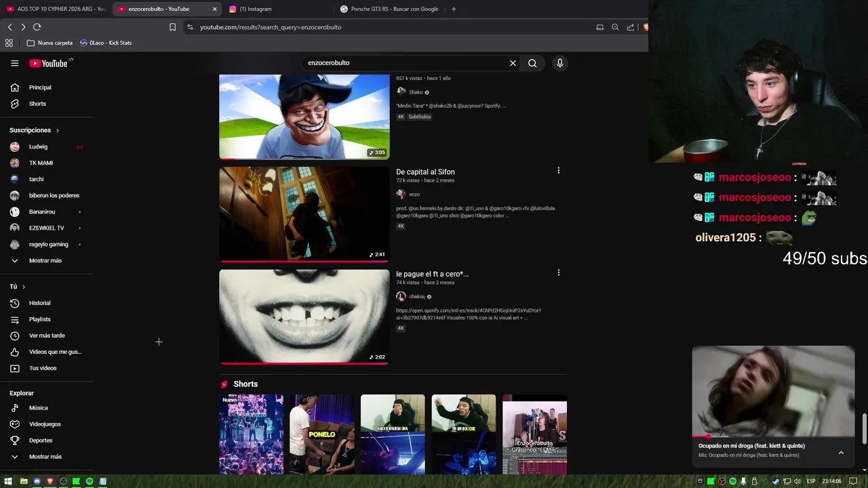Open Windows notification center
This screenshot has width=868, height=488.
854,481
